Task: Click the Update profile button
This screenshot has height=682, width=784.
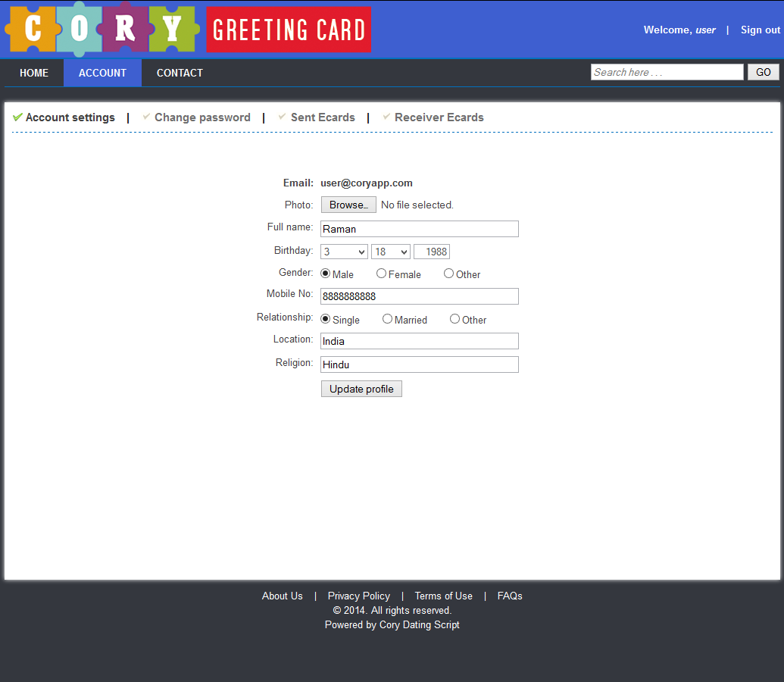Action: pos(361,388)
